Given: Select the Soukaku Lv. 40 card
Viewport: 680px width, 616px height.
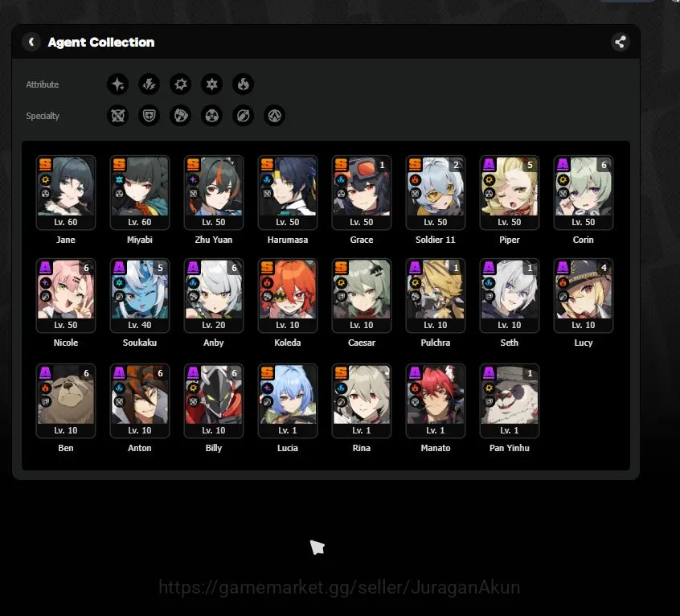Looking at the screenshot, I should pyautogui.click(x=140, y=296).
